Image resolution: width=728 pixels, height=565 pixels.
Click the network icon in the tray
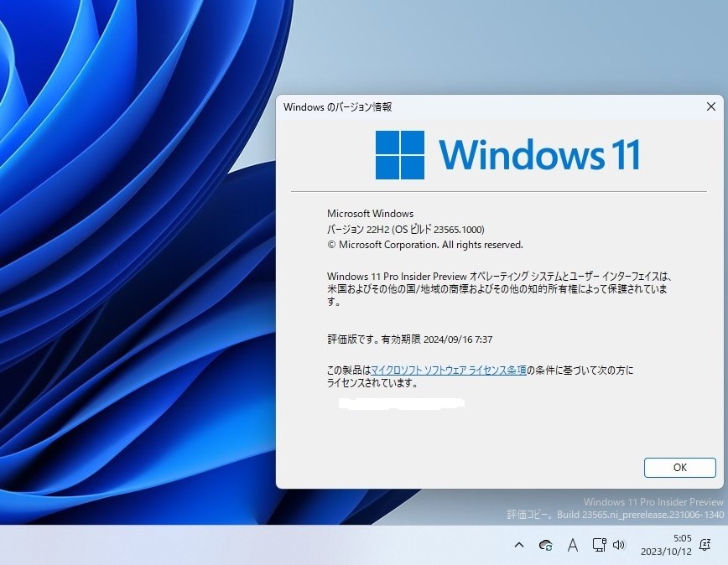pyautogui.click(x=599, y=545)
